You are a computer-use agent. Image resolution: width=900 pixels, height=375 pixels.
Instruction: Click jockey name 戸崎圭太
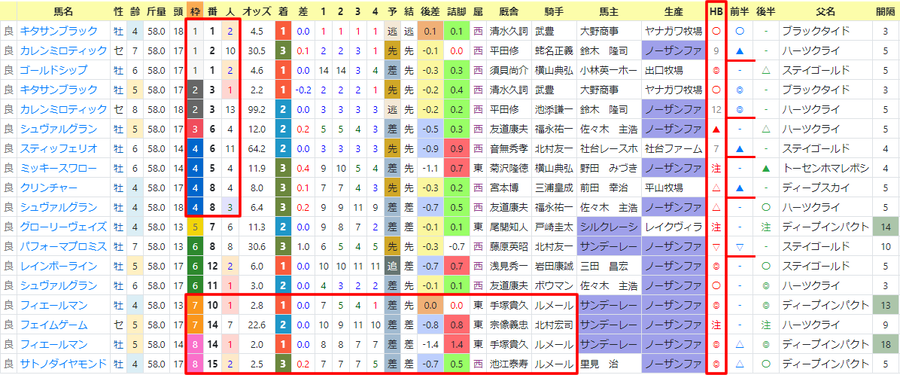[x=553, y=227]
